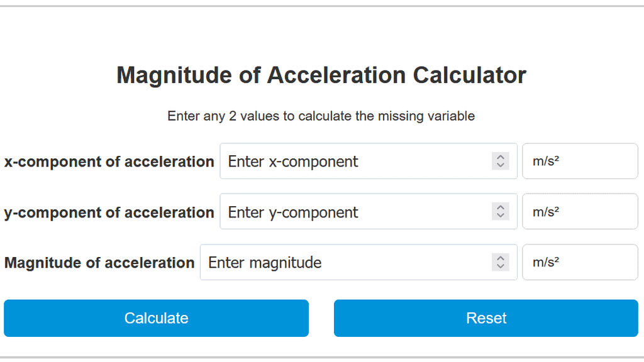644x362 pixels.
Task: Click the x-component decrement arrow
Action: click(x=501, y=165)
